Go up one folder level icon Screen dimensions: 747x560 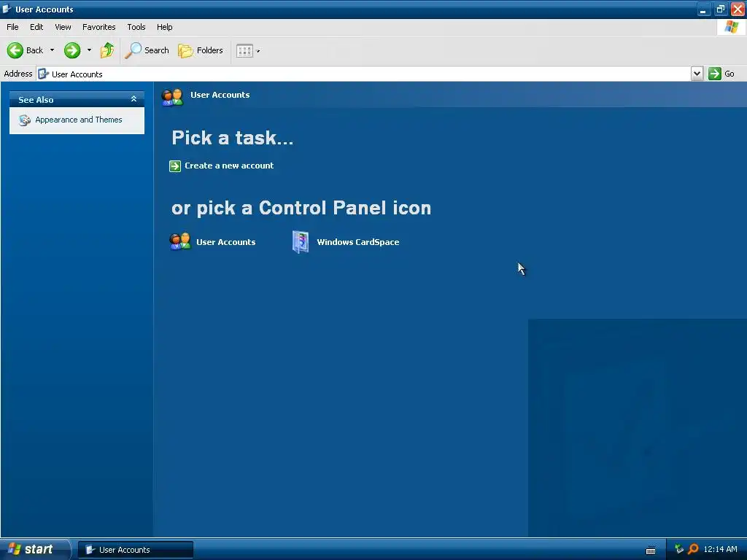point(107,50)
